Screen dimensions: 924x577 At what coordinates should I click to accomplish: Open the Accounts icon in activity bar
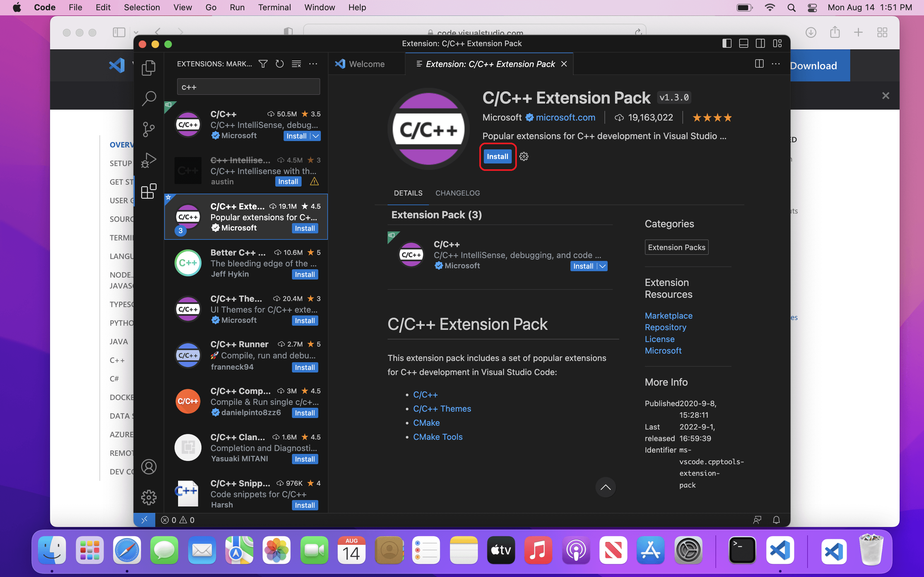coord(149,466)
